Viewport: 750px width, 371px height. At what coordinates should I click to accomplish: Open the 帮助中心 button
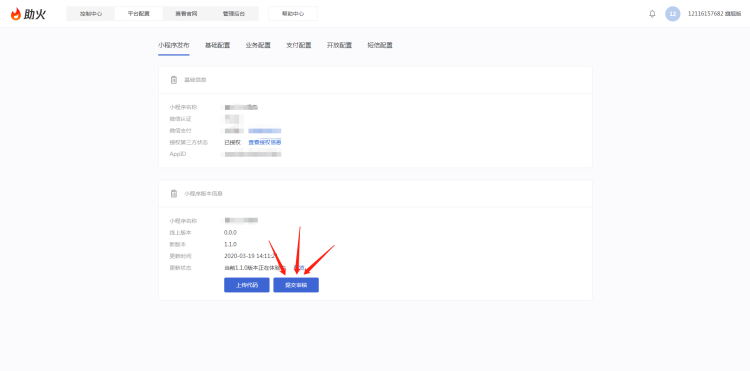coord(293,14)
